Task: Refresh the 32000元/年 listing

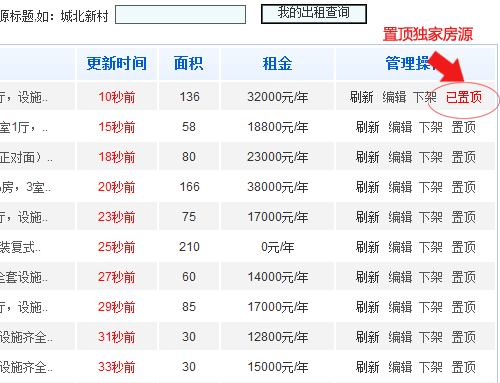Action: pos(361,97)
